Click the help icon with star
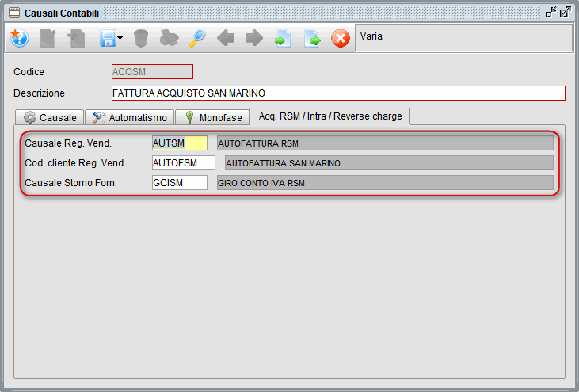Screen dimensions: 579x392 click(19, 38)
